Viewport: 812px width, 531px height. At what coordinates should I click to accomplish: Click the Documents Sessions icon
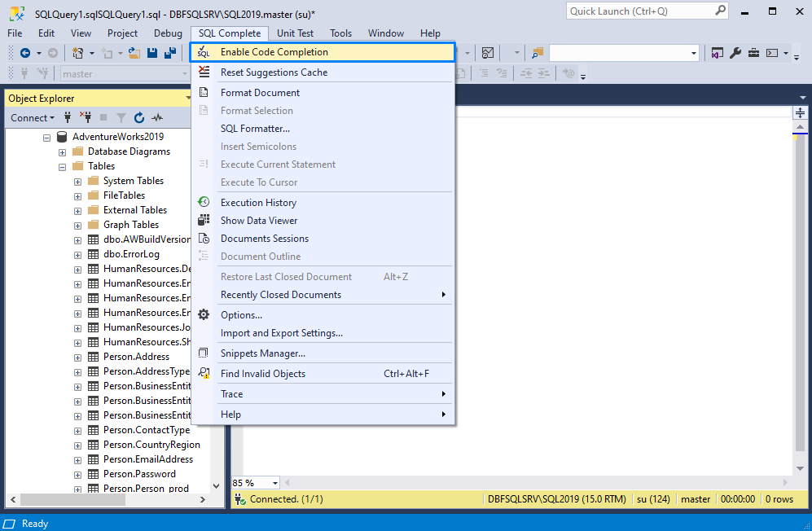(x=204, y=239)
